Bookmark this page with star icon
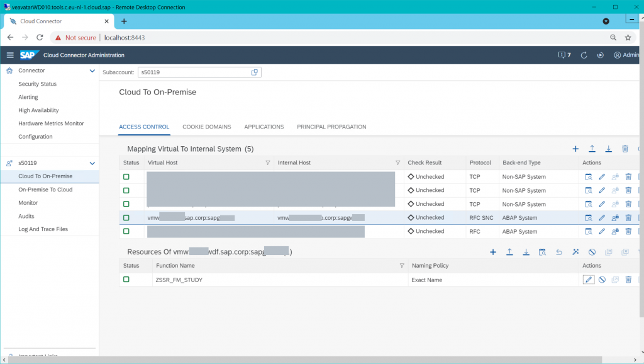 628,37
